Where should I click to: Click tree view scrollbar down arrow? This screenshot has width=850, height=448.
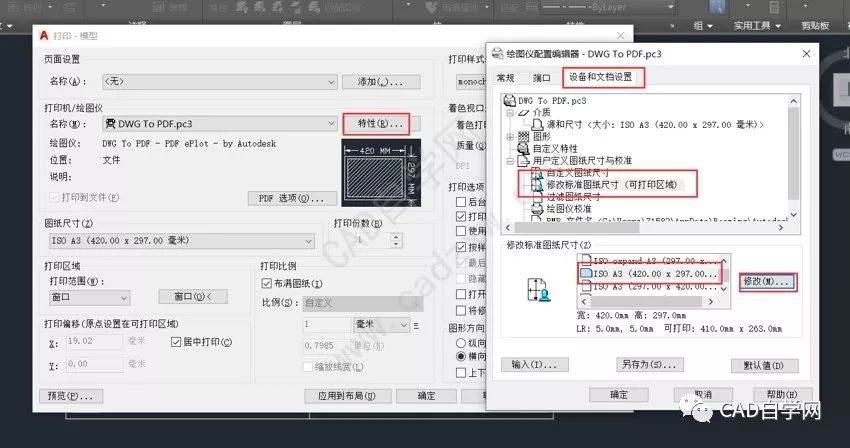794,214
